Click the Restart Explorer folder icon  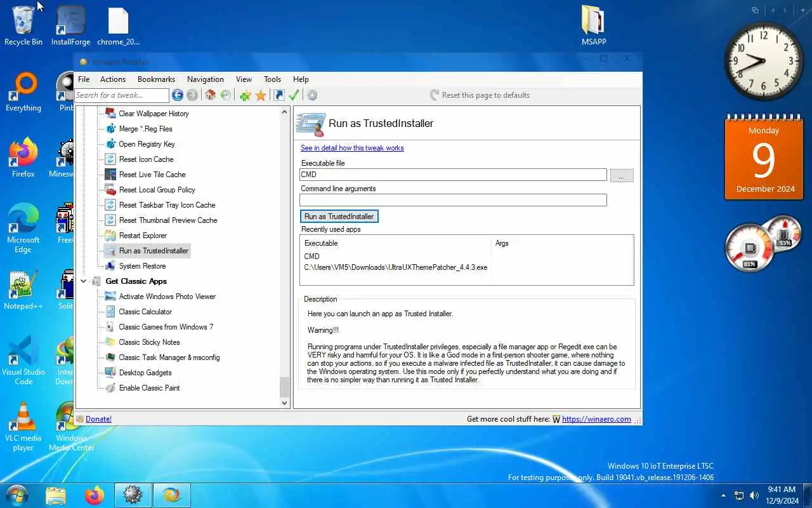[110, 236]
